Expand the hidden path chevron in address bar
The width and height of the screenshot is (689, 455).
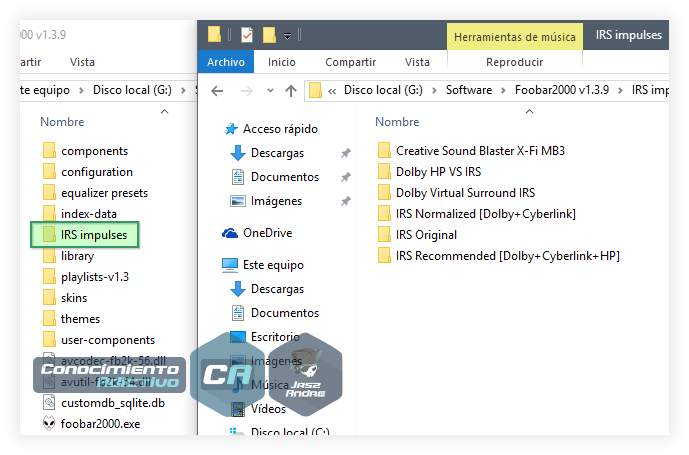[332, 91]
